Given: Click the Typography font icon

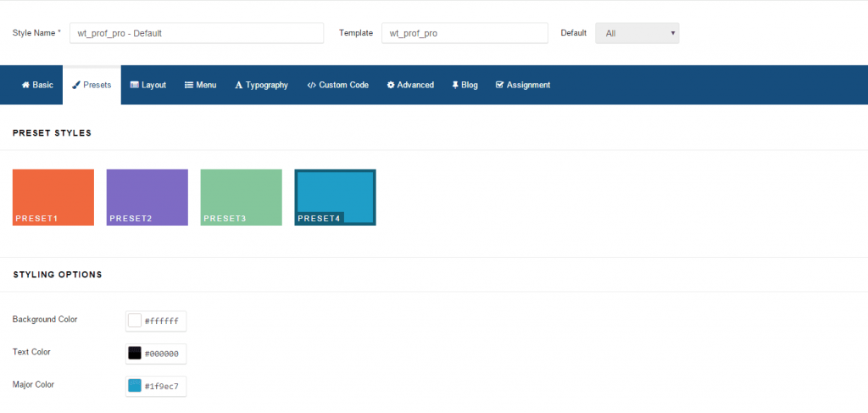Looking at the screenshot, I should point(239,85).
